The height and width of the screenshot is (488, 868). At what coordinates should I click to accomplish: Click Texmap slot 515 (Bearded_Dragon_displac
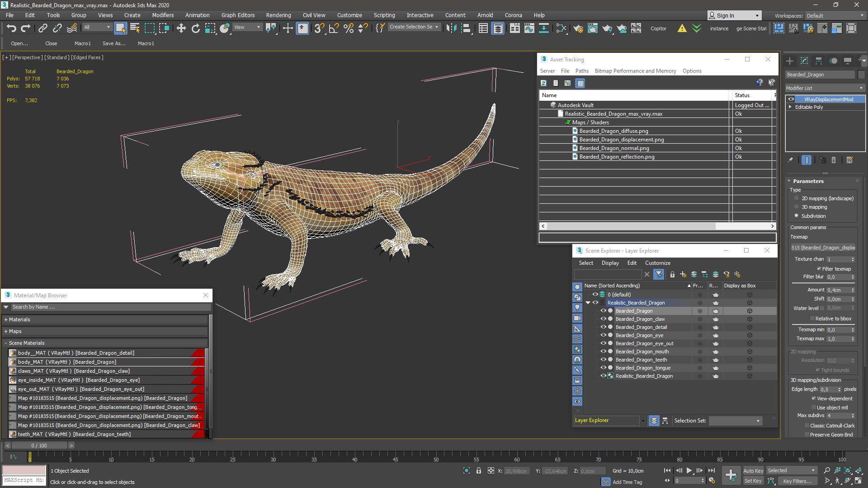(x=824, y=248)
